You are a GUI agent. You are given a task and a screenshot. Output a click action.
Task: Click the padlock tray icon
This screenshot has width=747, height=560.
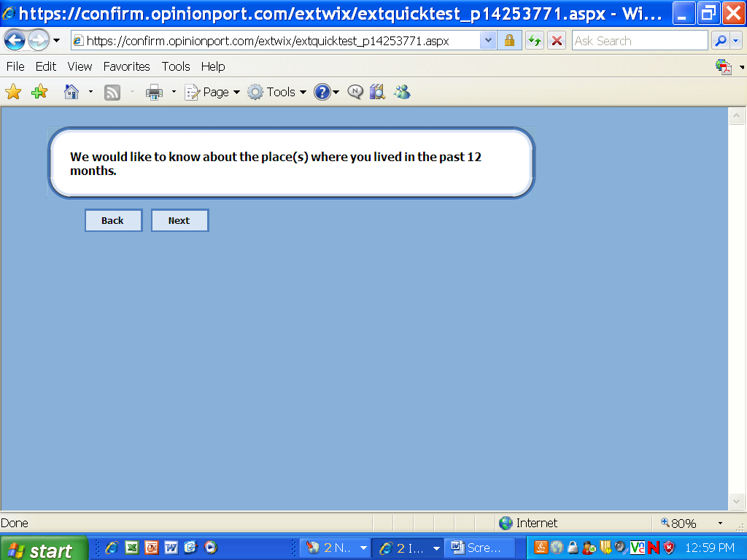pos(573,548)
